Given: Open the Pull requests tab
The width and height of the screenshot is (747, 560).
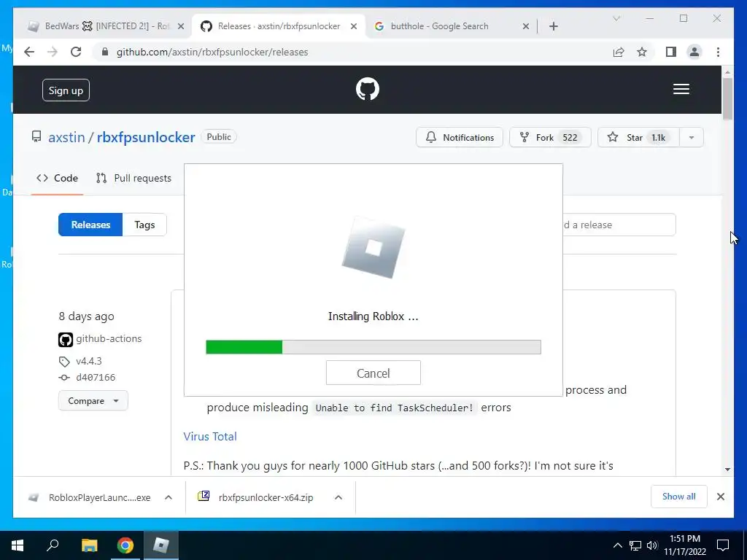Looking at the screenshot, I should pyautogui.click(x=133, y=178).
